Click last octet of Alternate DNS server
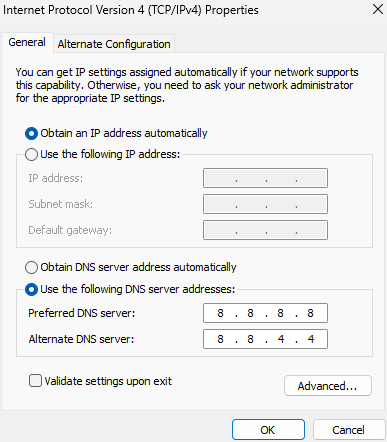Screen dimensions: 387x442 click(311, 339)
